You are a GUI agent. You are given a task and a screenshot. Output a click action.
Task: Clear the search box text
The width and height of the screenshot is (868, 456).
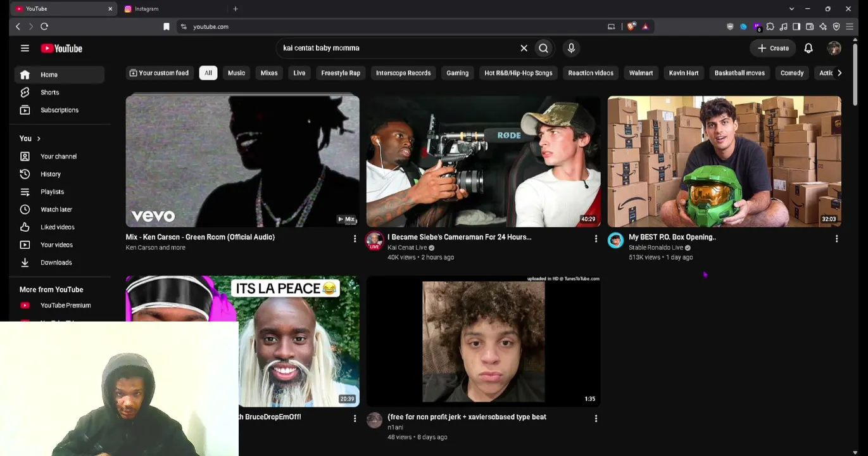click(x=524, y=48)
